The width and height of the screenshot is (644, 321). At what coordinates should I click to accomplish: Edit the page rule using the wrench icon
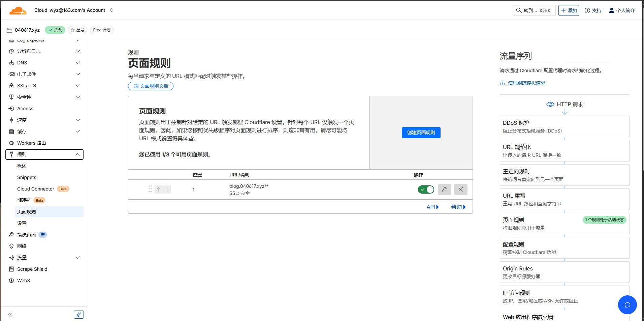(x=444, y=189)
